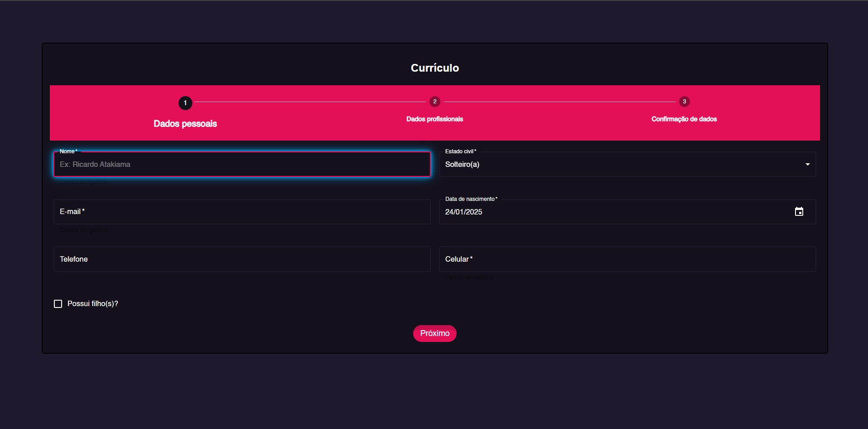Click the Data de nascimento label
Screen dimensions: 868x429
pos(471,199)
